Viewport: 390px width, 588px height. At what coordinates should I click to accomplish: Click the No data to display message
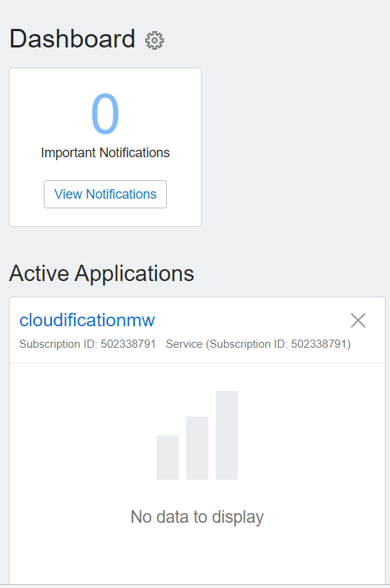(x=197, y=517)
